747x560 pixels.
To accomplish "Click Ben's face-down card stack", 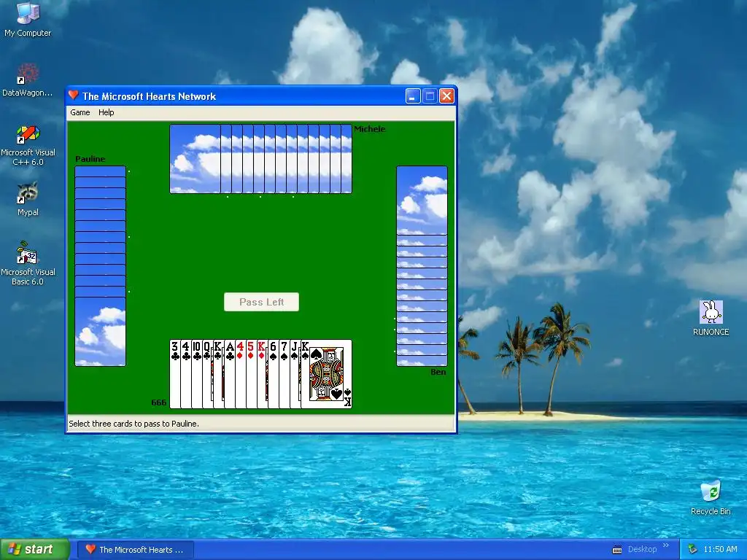I will 422,265.
